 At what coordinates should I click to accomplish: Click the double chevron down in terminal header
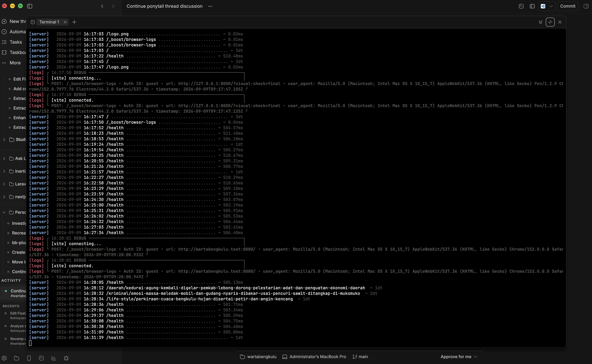click(540, 22)
